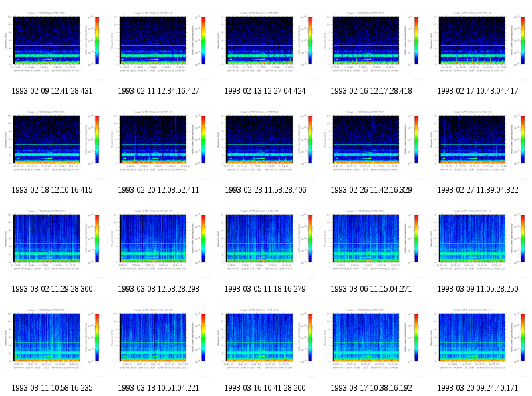The image size is (532, 396).
Task: Open the 1993-03-03 12:53:28.293 spectrogram thumbnail
Action: (x=158, y=244)
